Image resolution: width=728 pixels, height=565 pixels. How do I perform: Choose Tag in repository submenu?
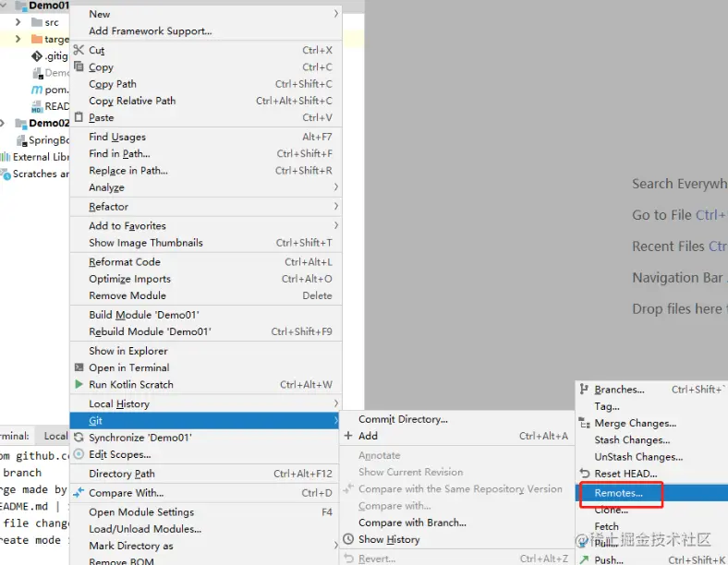click(652, 406)
